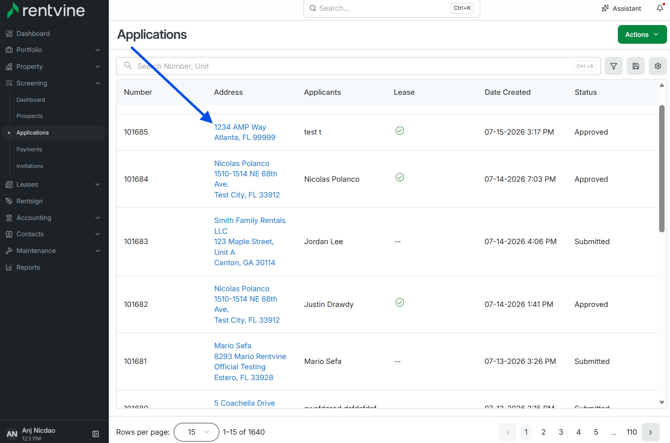Focus the global Search box

tap(391, 8)
